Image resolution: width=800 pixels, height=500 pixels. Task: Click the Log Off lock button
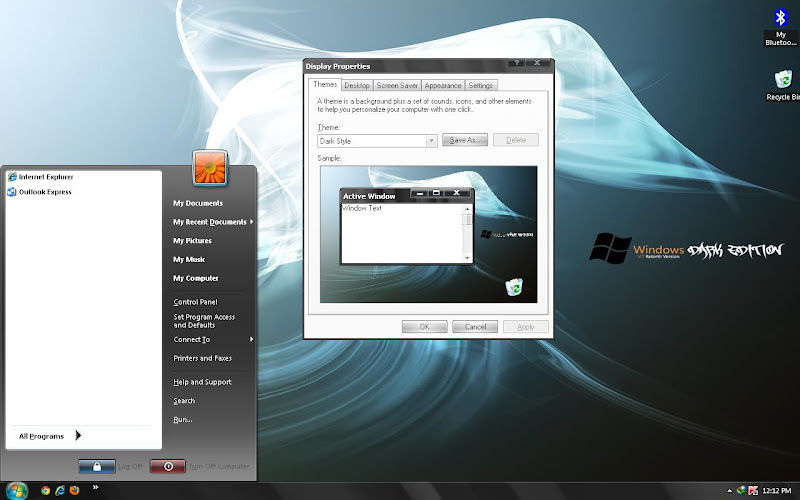coord(97,466)
